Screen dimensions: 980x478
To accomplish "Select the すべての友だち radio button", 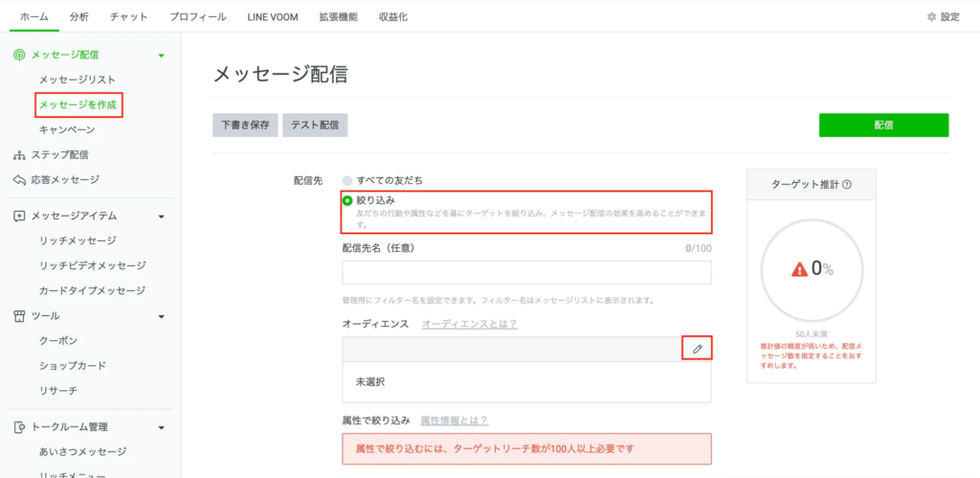I will click(x=347, y=180).
